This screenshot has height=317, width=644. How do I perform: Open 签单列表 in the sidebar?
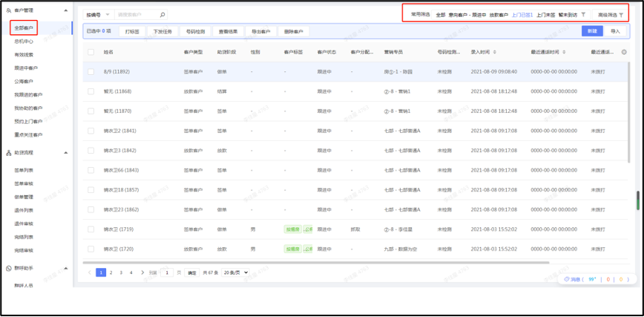coord(24,170)
